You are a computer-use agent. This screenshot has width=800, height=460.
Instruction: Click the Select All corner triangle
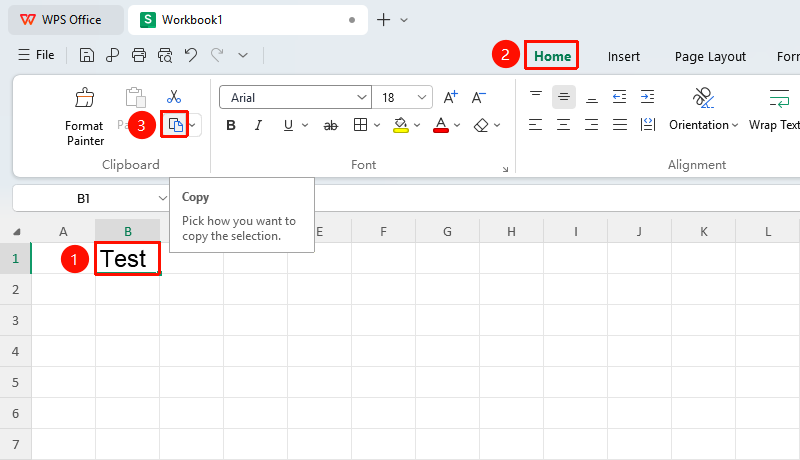[16, 232]
